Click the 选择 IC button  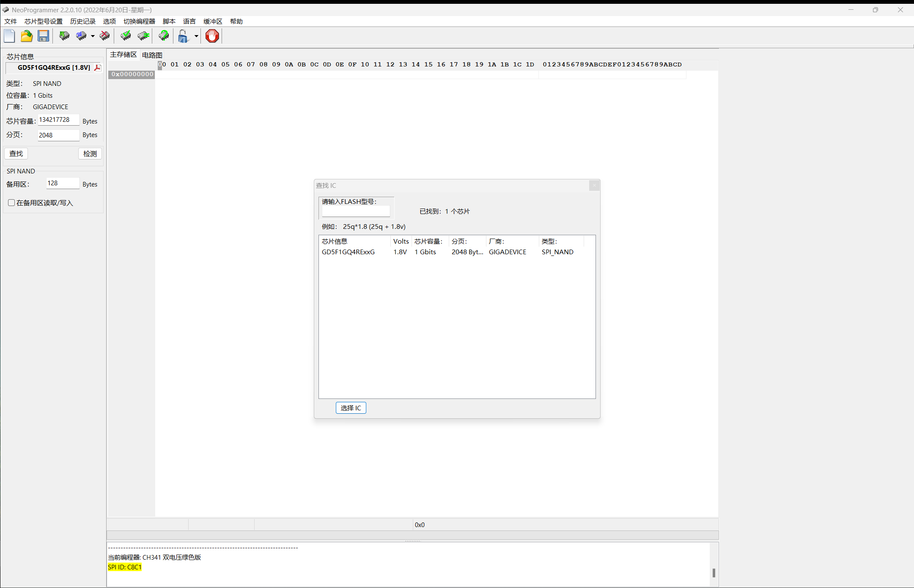point(351,408)
